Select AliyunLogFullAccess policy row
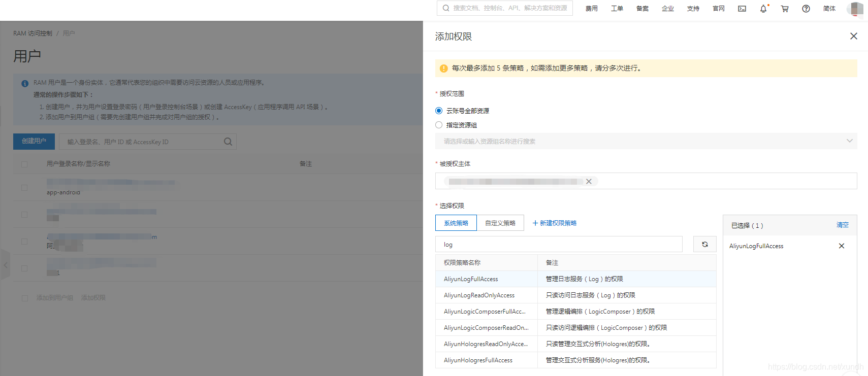Screen dimensions: 868x376 point(576,279)
